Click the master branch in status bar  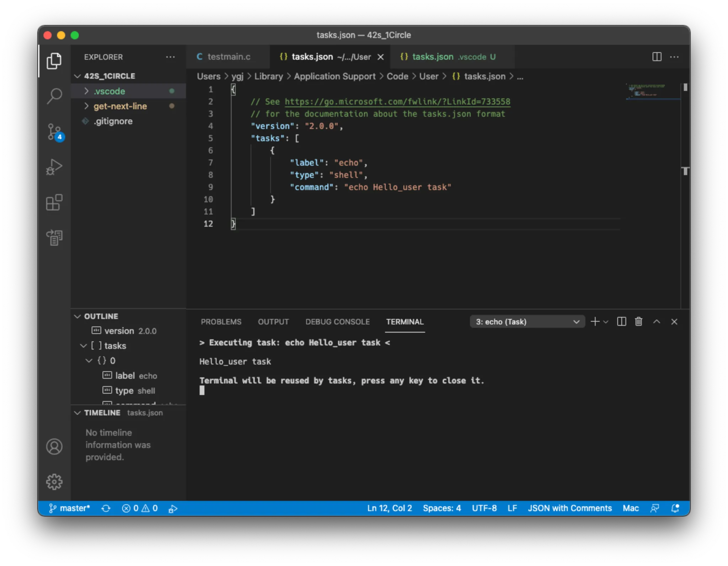[70, 508]
